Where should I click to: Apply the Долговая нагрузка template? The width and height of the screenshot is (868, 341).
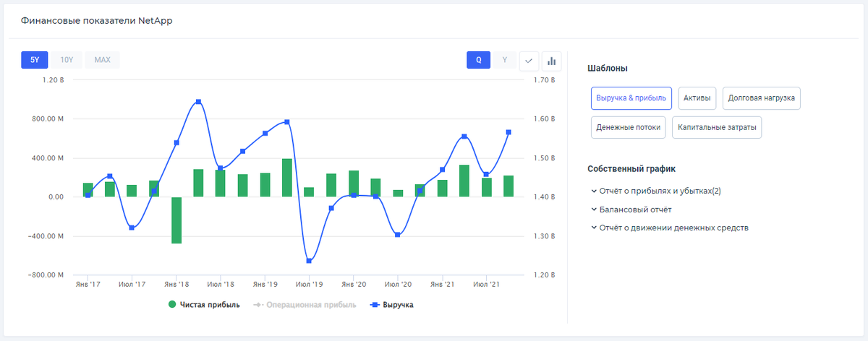pos(761,98)
